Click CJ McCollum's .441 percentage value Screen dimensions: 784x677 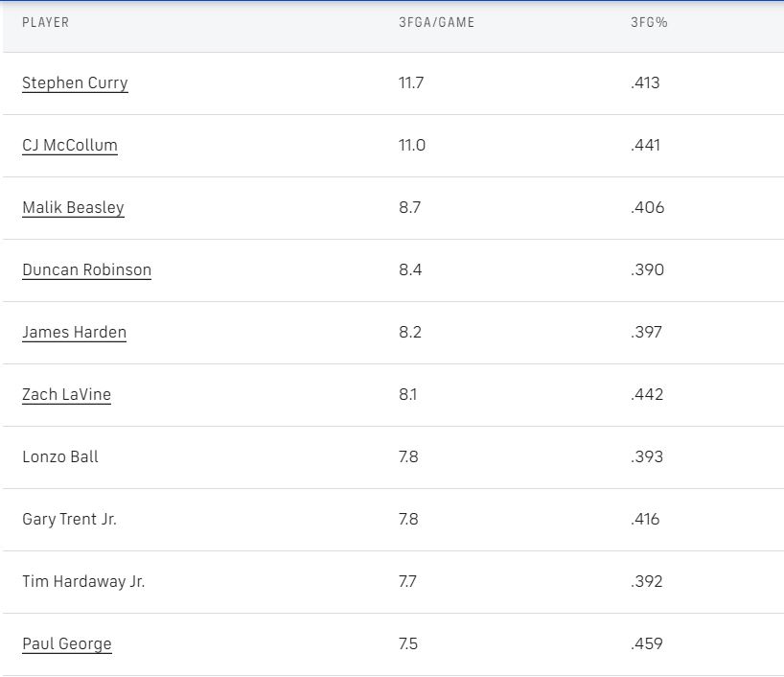point(646,146)
